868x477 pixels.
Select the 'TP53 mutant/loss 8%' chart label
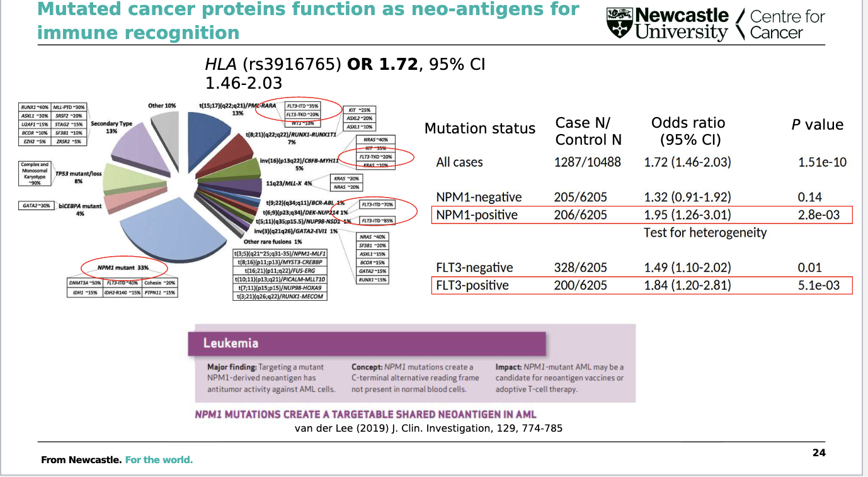point(79,176)
